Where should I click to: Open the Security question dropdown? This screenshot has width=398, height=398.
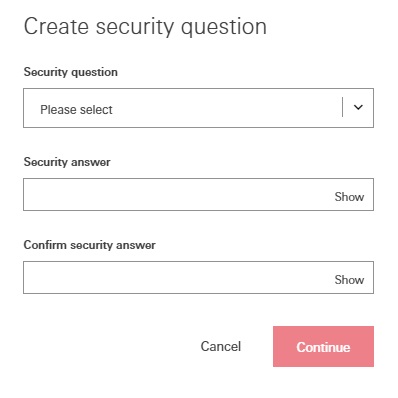click(198, 108)
